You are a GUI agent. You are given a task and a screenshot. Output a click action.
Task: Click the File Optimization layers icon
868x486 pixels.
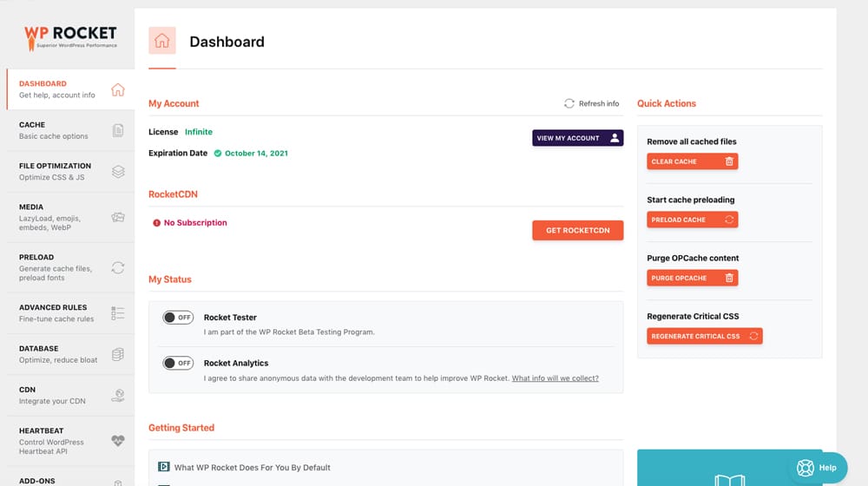(118, 172)
